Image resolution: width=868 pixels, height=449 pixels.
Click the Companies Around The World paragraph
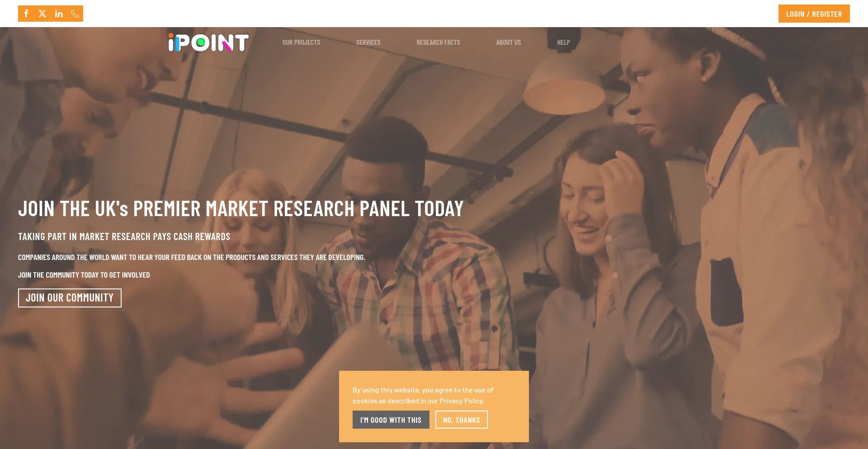click(x=192, y=257)
